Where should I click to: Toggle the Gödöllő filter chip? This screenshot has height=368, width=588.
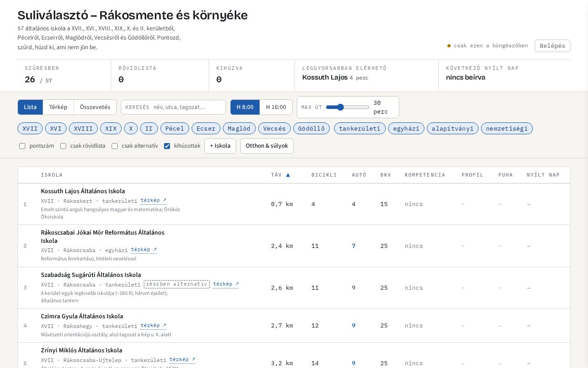tap(311, 128)
